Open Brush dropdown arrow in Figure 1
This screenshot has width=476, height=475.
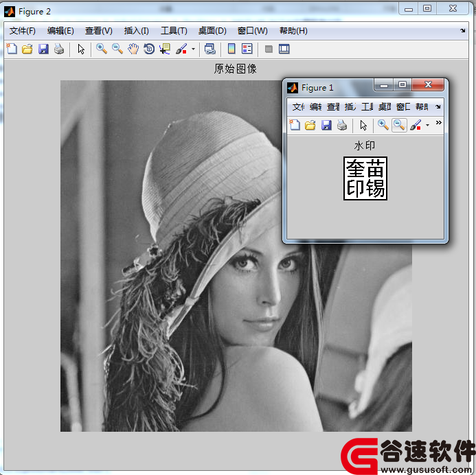[427, 125]
